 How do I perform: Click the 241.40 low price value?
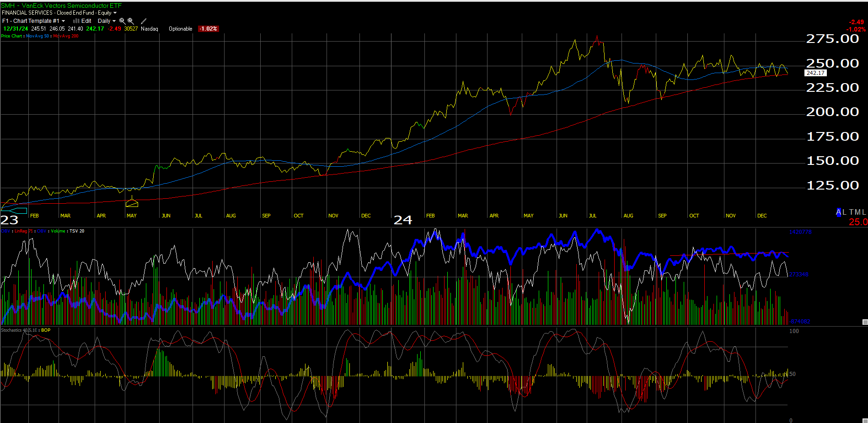(x=75, y=29)
